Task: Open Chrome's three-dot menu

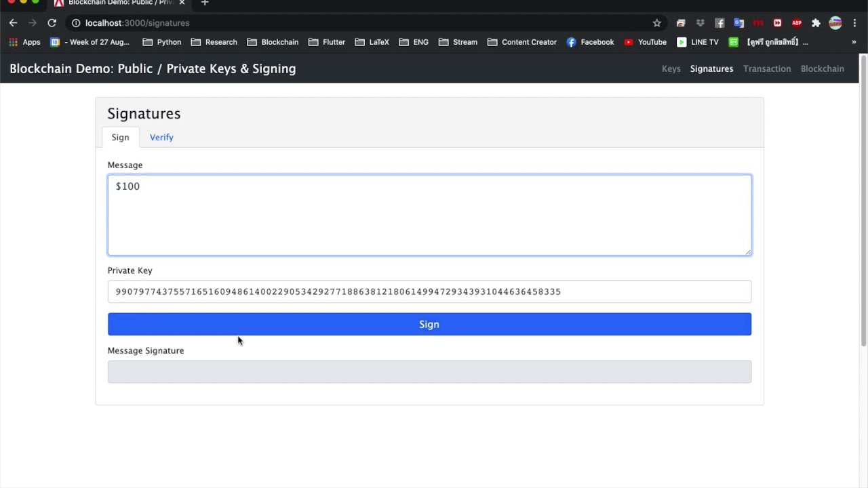Action: click(854, 23)
